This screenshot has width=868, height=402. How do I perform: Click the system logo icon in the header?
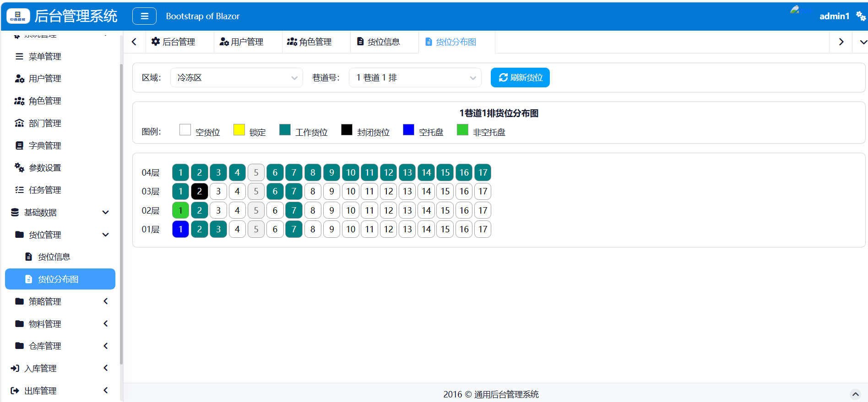coord(18,16)
